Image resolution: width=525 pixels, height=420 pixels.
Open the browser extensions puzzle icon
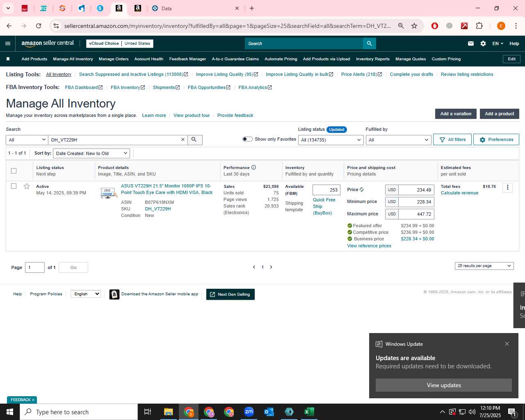point(479,26)
